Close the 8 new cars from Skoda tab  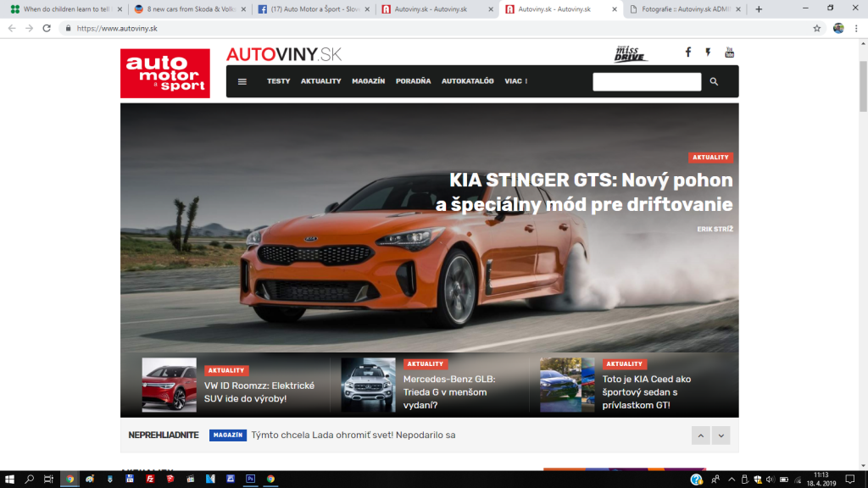[243, 9]
